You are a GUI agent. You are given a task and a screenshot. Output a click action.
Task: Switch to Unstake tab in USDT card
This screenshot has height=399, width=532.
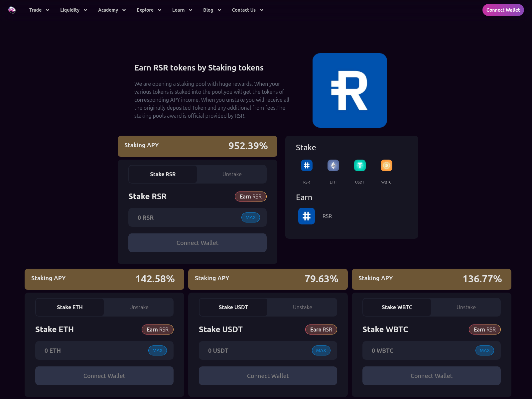(x=303, y=307)
